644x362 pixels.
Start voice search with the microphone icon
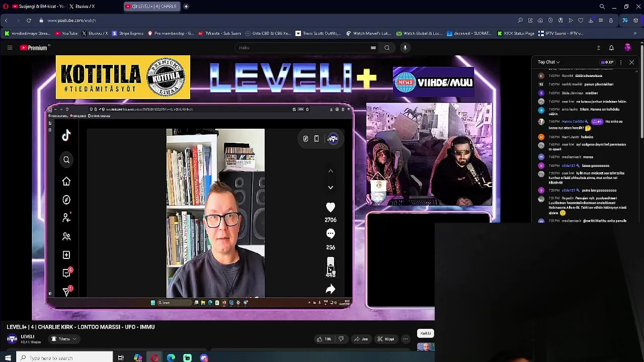405,48
